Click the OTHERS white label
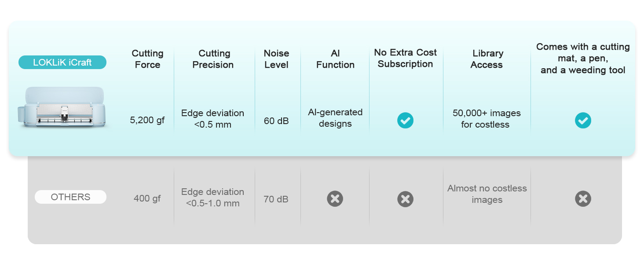Image resolution: width=644 pixels, height=264 pixels. tap(70, 197)
